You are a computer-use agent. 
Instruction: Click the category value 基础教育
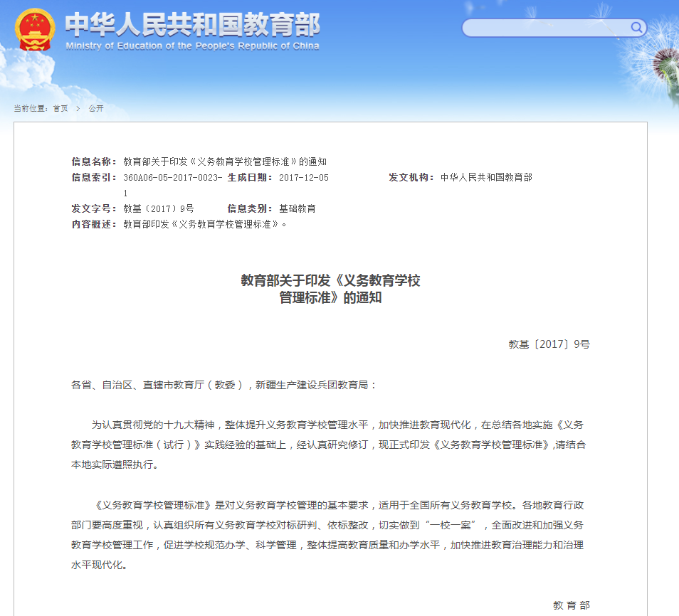coord(297,208)
